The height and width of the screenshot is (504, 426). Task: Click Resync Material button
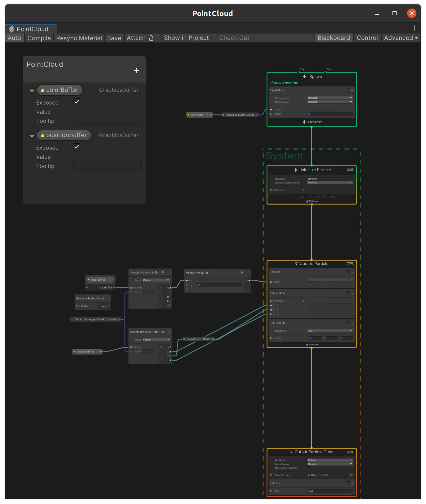pyautogui.click(x=79, y=38)
